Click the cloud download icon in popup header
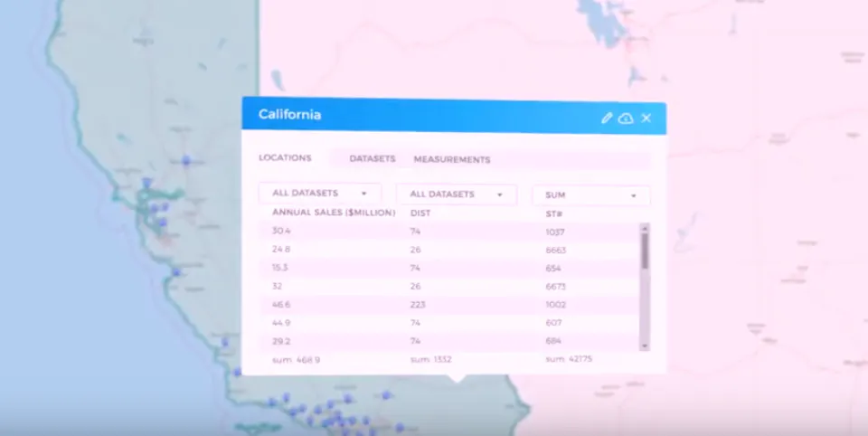 (626, 118)
